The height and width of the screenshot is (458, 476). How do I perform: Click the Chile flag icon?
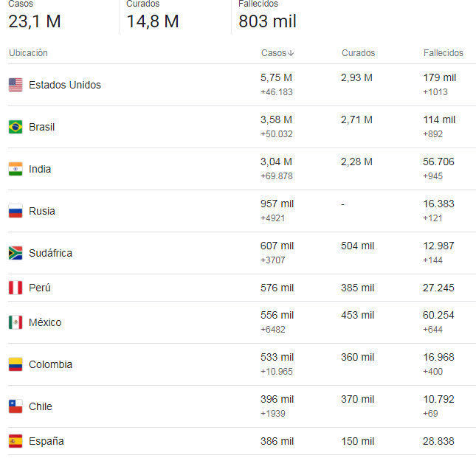point(15,406)
